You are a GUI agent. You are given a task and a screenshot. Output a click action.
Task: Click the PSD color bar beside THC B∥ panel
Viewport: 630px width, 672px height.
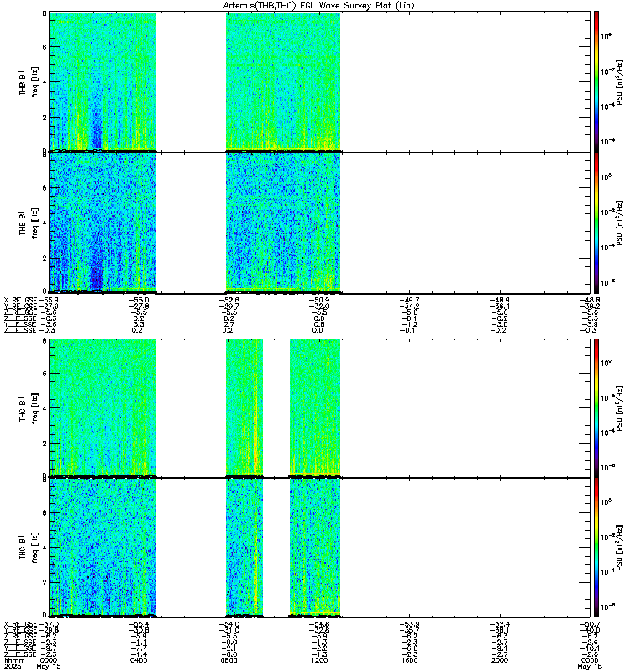click(596, 548)
